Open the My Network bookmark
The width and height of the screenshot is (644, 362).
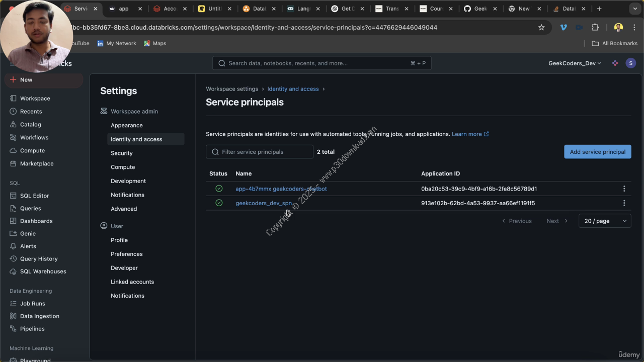pyautogui.click(x=116, y=44)
